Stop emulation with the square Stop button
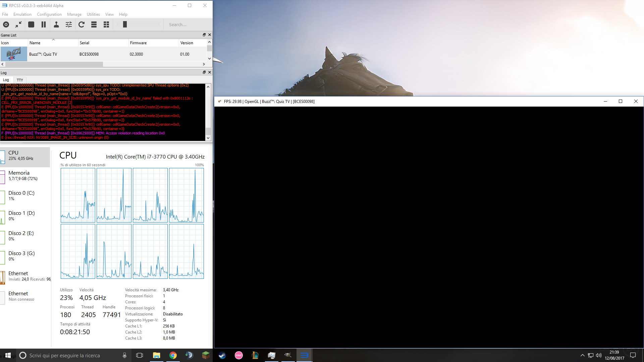This screenshot has width=644, height=362. [x=31, y=24]
